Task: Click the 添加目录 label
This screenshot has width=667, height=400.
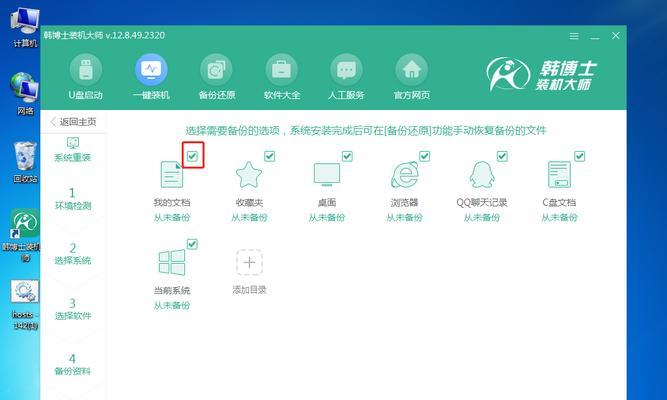Action: pos(249,290)
